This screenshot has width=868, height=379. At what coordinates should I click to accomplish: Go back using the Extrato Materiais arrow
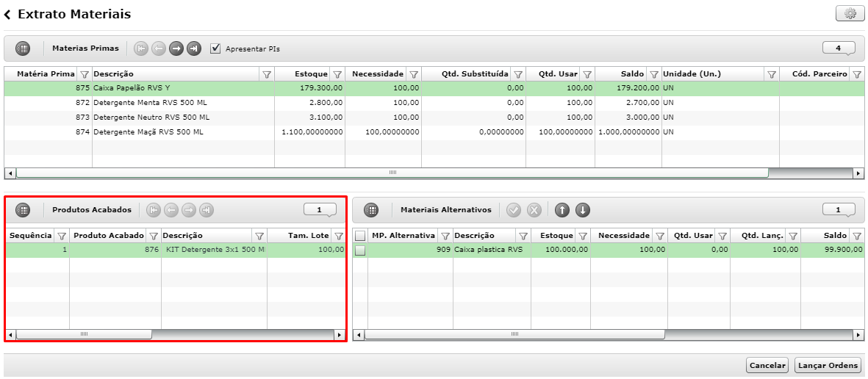pyautogui.click(x=8, y=15)
